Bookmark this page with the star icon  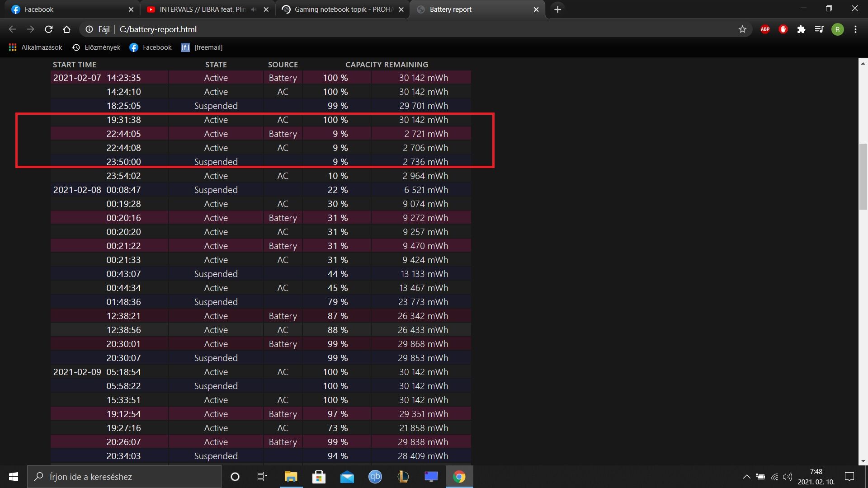(x=742, y=29)
